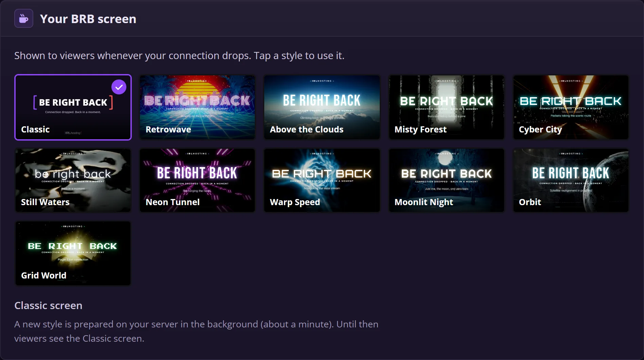
Task: Click the 'Classic screen' subheading
Action: pyautogui.click(x=48, y=305)
